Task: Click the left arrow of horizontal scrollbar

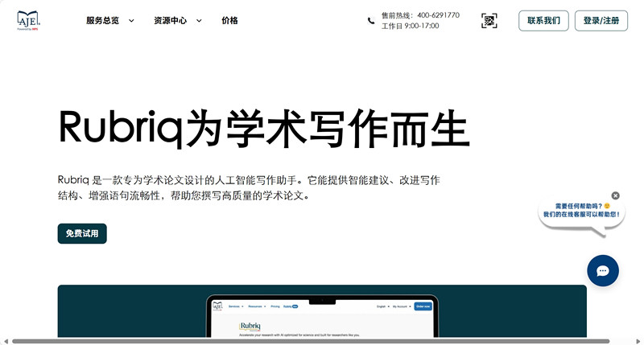Action: coord(6,341)
